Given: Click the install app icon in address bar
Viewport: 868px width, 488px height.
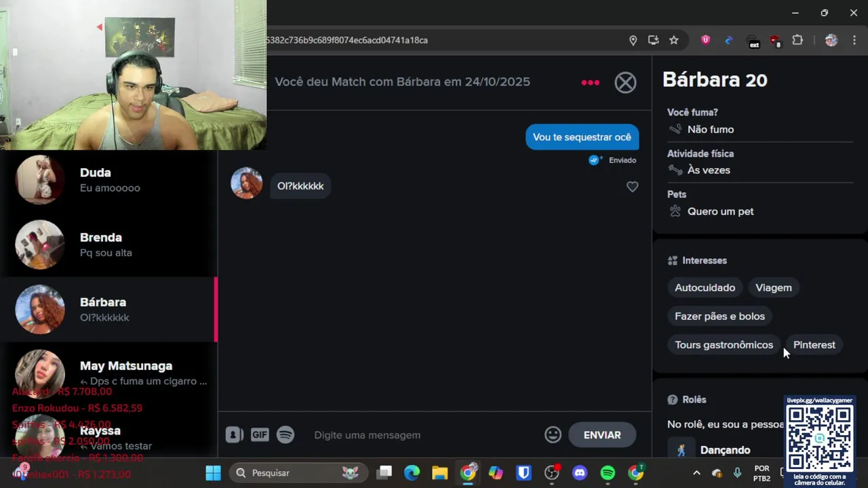Looking at the screenshot, I should click(653, 40).
